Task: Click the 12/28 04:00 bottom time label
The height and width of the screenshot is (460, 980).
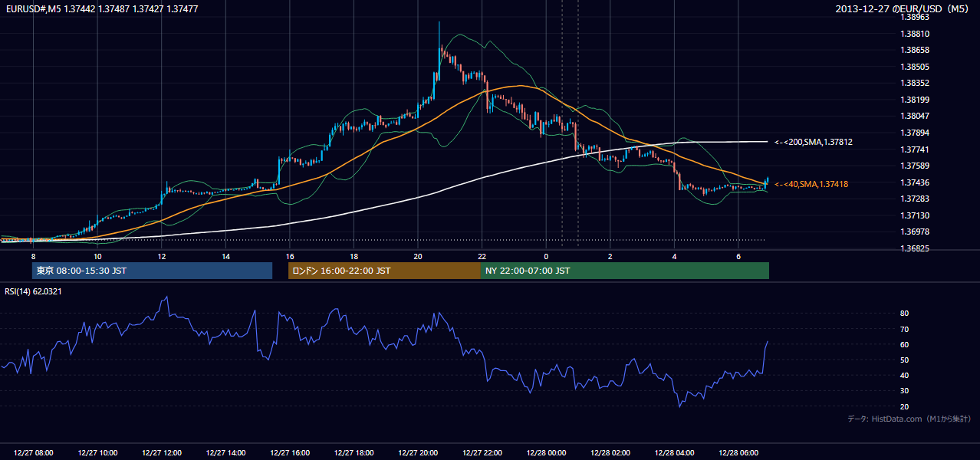Action: click(674, 453)
